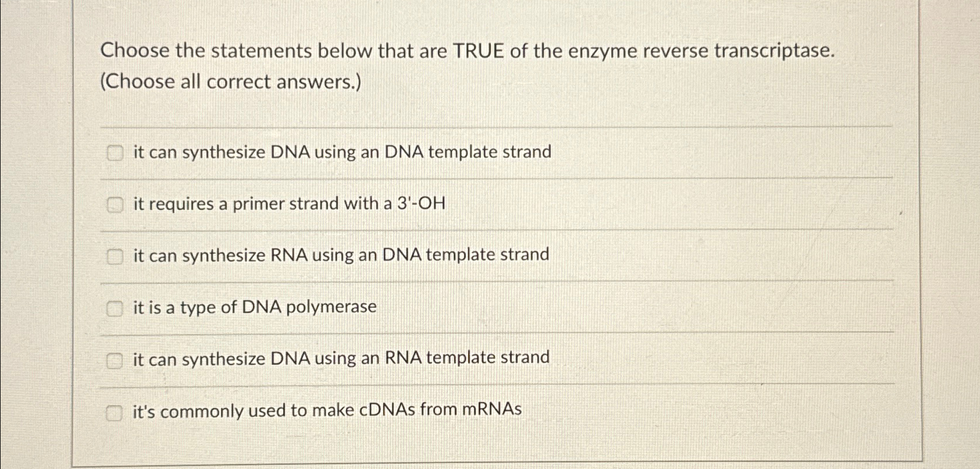
Task: Toggle the DNA polymerase answer checkbox
Action: click(114, 307)
